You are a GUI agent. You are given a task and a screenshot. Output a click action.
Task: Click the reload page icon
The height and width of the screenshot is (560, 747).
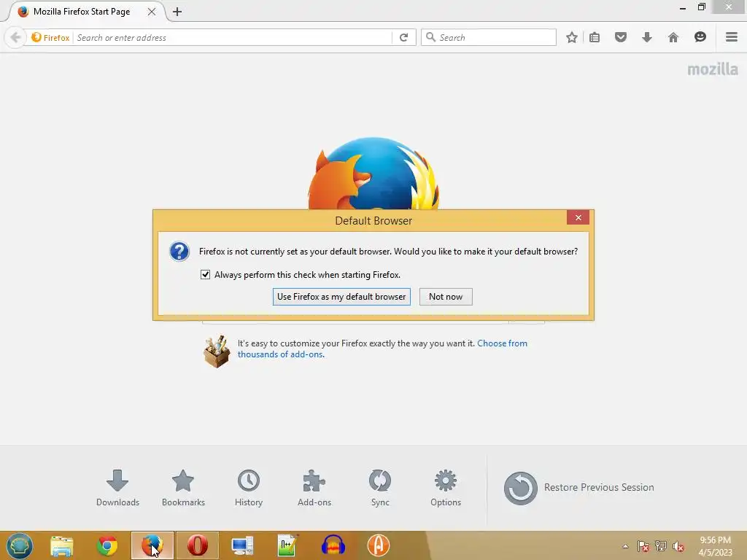(403, 37)
